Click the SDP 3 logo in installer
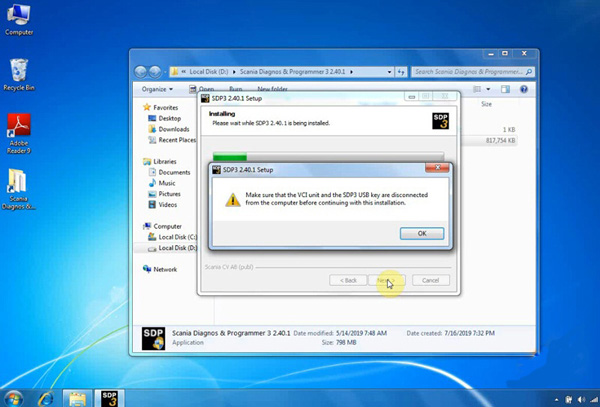600x407 pixels. click(x=440, y=121)
